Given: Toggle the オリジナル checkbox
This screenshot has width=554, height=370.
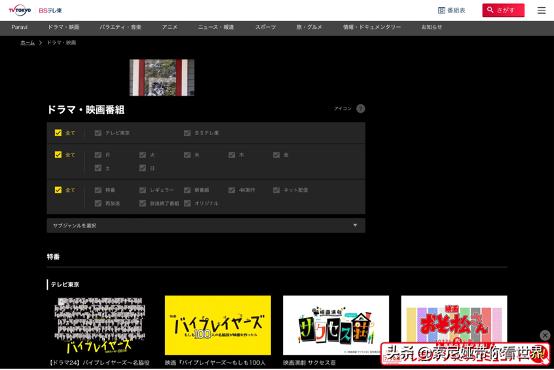Looking at the screenshot, I should pos(187,204).
